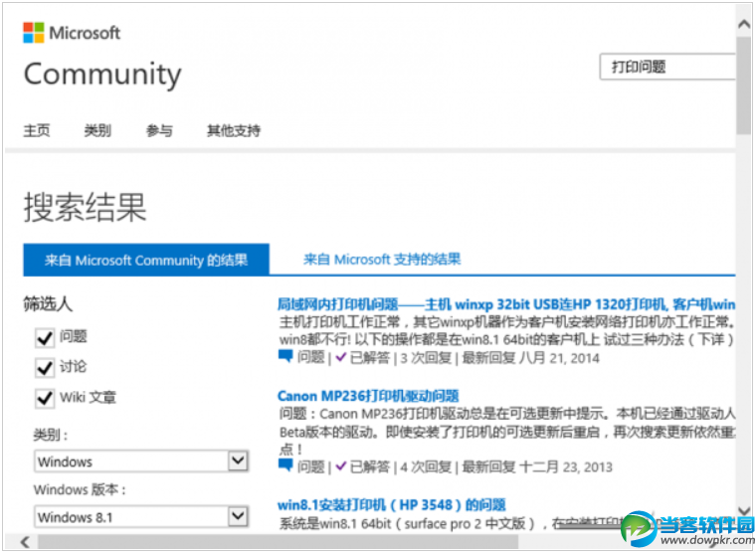Click the vertical scrollbar down arrow
Image resolution: width=756 pixels, height=554 pixels.
(744, 511)
